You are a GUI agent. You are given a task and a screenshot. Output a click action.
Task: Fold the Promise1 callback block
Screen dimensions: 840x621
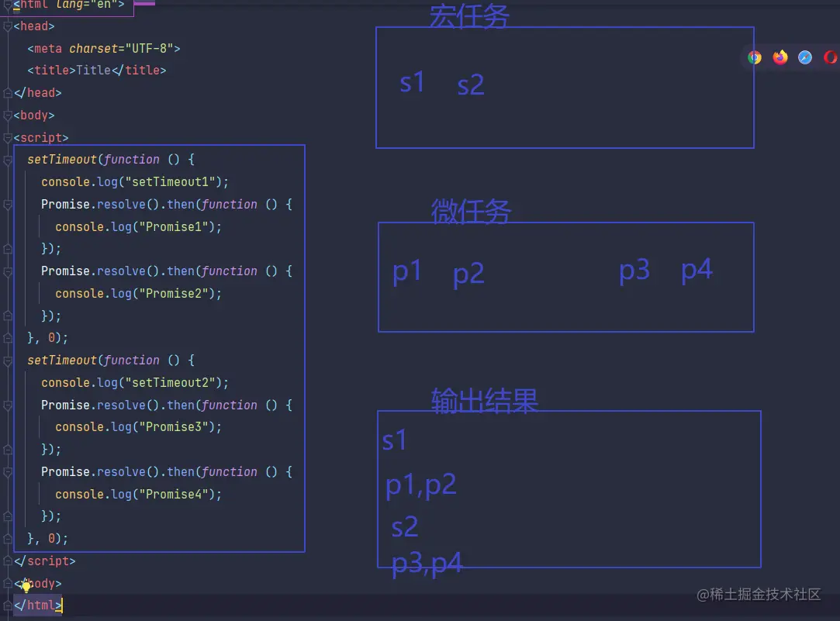tap(8, 205)
